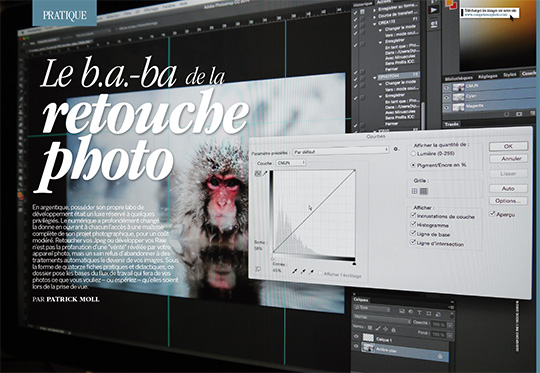Image resolution: width=540 pixels, height=373 pixels.
Task: Lock layer position icon
Action: point(385,329)
